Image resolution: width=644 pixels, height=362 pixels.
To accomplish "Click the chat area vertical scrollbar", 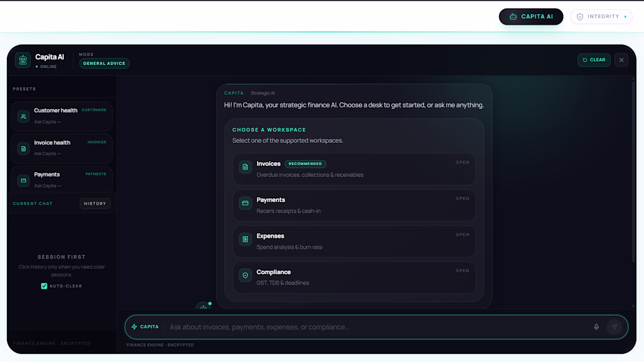I will pyautogui.click(x=634, y=176).
